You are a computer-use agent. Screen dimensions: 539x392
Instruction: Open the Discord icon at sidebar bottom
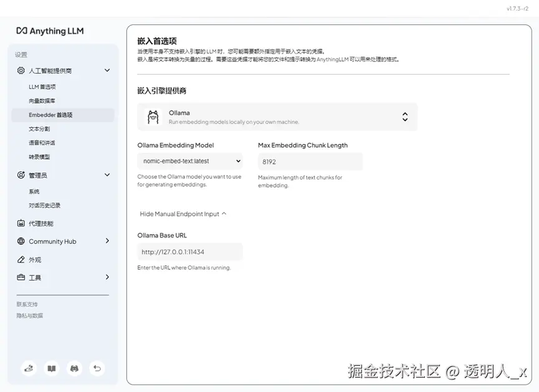click(74, 368)
